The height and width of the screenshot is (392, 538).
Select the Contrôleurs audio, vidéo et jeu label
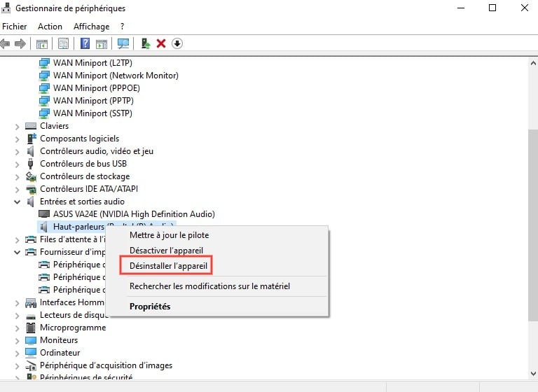pyautogui.click(x=97, y=151)
